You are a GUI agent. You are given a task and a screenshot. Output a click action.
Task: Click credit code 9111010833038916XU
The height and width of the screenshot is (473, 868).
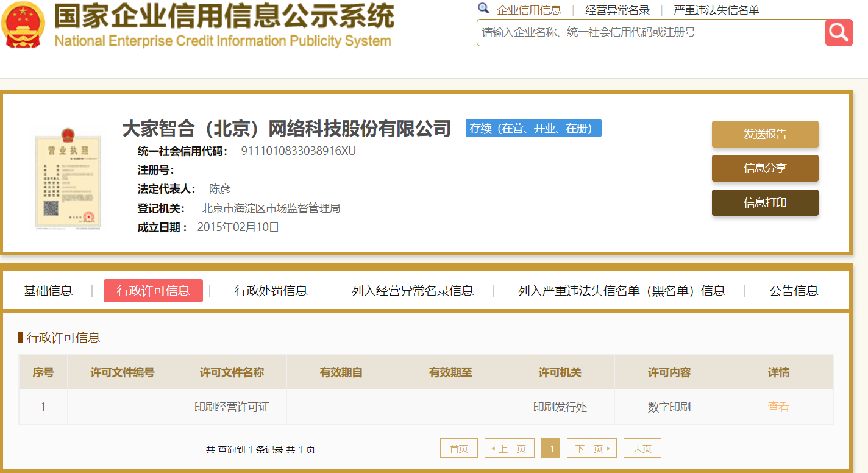(299, 151)
